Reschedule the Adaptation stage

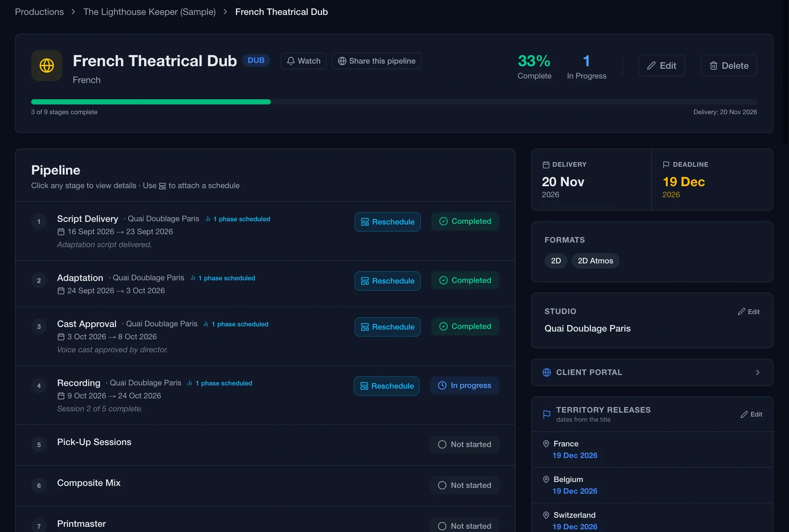click(387, 281)
